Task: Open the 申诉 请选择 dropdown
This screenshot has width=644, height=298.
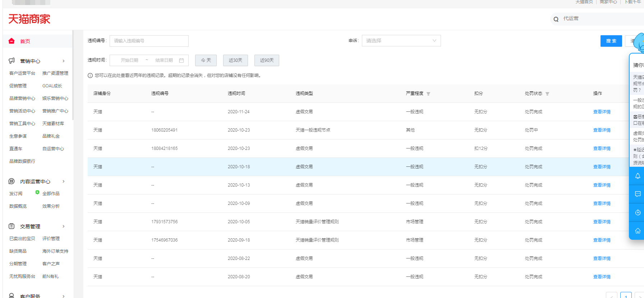Action: pos(401,41)
